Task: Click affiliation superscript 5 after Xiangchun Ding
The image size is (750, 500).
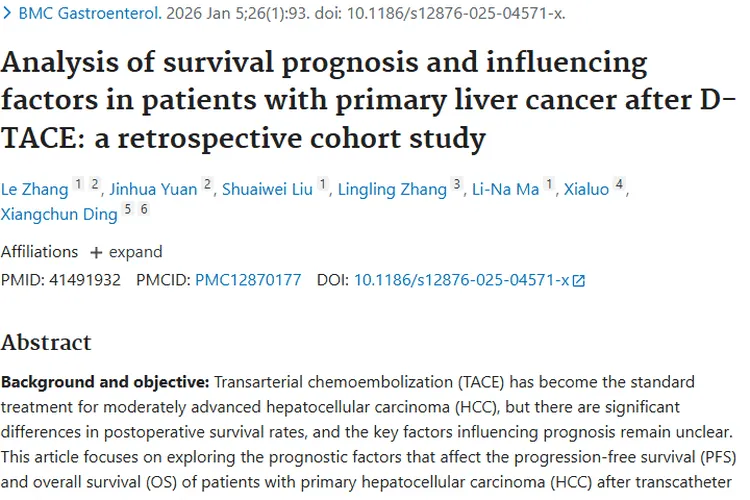Action: 127,209
